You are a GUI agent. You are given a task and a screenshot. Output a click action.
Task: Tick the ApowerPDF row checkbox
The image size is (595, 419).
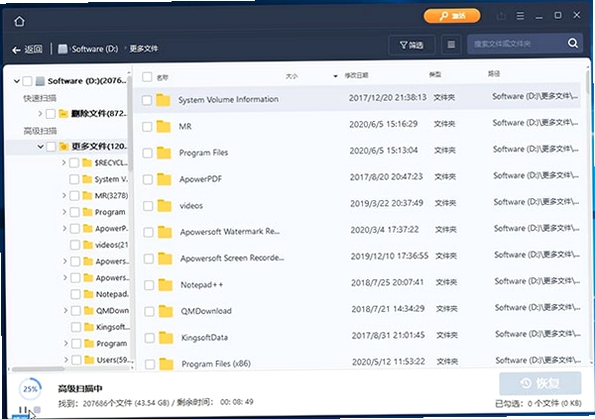(148, 179)
